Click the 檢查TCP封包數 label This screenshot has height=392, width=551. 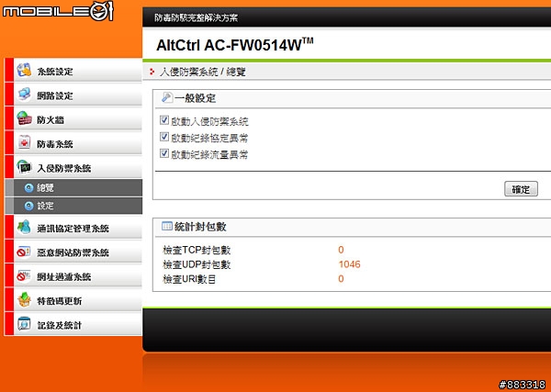[197, 250]
